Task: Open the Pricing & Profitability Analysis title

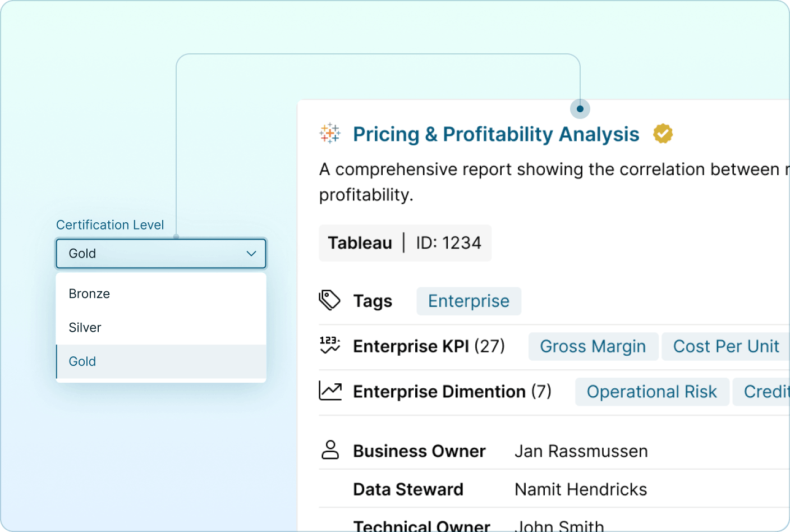Action: (496, 134)
